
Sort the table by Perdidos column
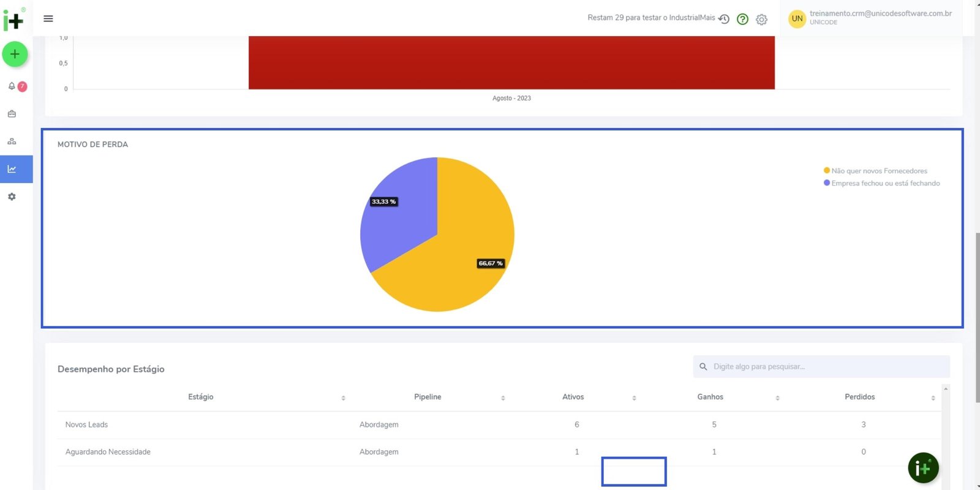tap(933, 398)
